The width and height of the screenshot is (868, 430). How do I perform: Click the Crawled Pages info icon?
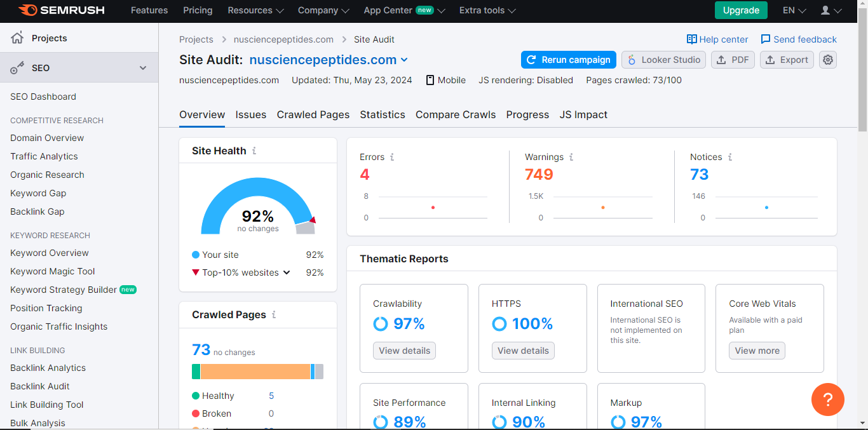point(274,314)
